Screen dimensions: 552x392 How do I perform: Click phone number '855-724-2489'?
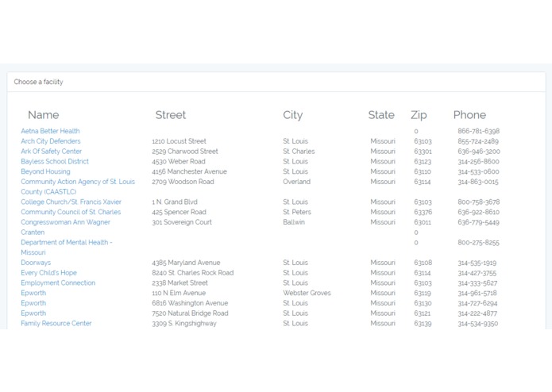[478, 141]
